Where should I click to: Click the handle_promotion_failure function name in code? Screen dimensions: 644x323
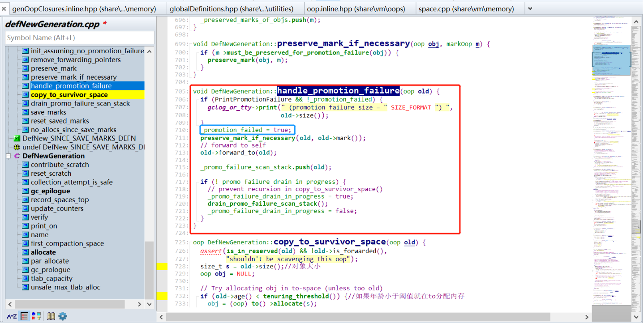[338, 91]
